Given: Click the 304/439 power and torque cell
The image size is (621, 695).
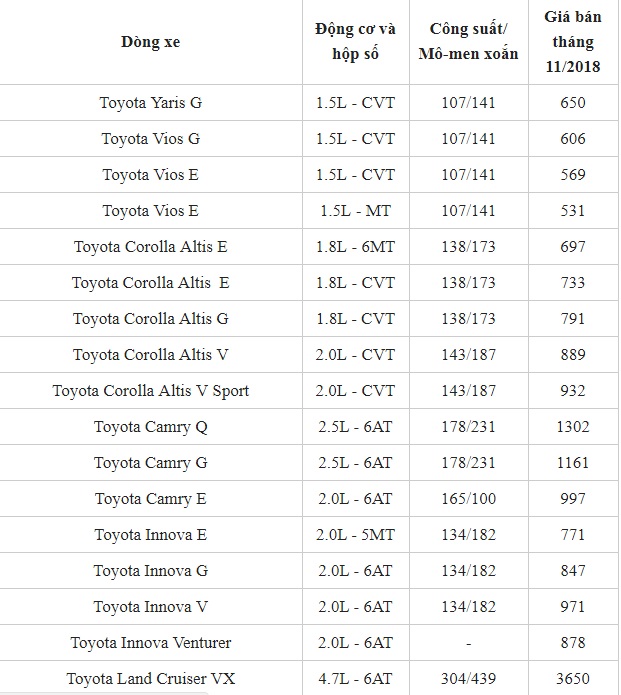Looking at the screenshot, I should coord(468,678).
